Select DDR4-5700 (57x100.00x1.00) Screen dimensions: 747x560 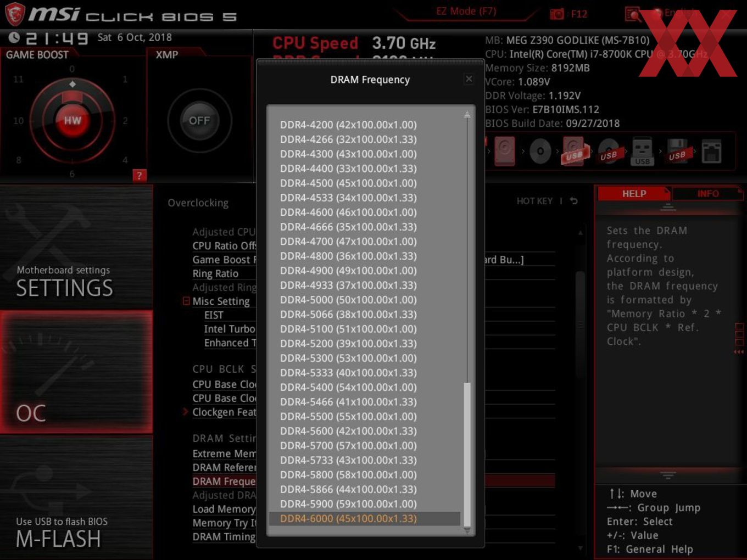coord(364,445)
